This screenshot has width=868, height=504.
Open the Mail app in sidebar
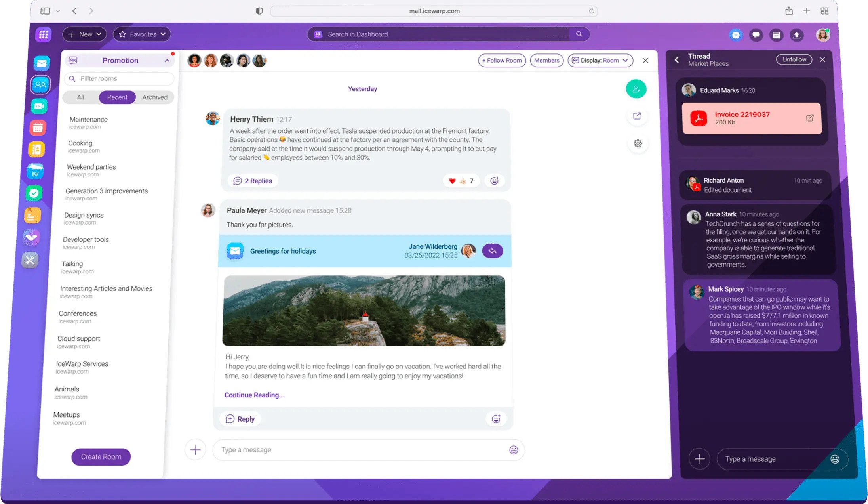(42, 63)
